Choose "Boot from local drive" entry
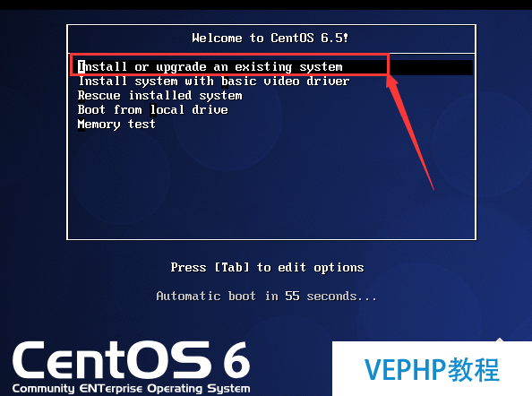The height and width of the screenshot is (396, 532). [152, 109]
